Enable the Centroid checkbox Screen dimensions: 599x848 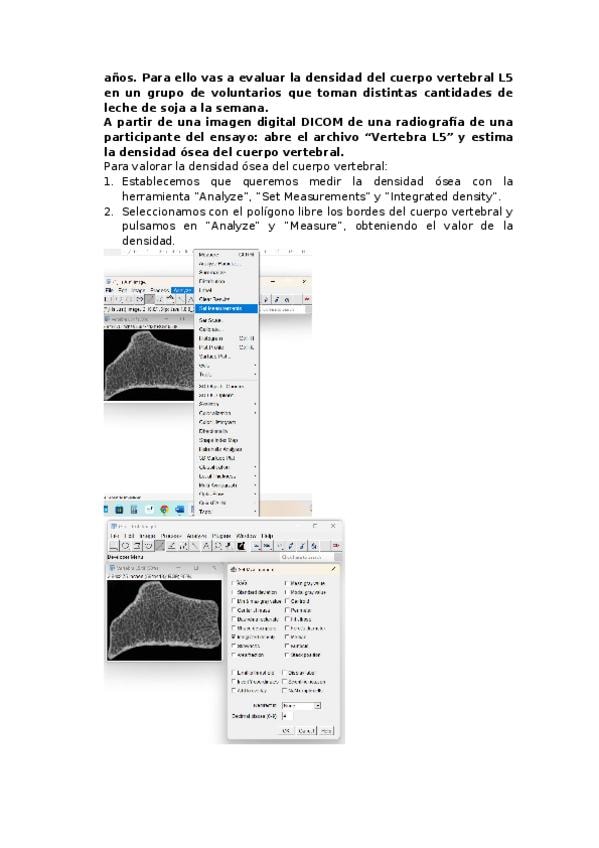pos(287,601)
